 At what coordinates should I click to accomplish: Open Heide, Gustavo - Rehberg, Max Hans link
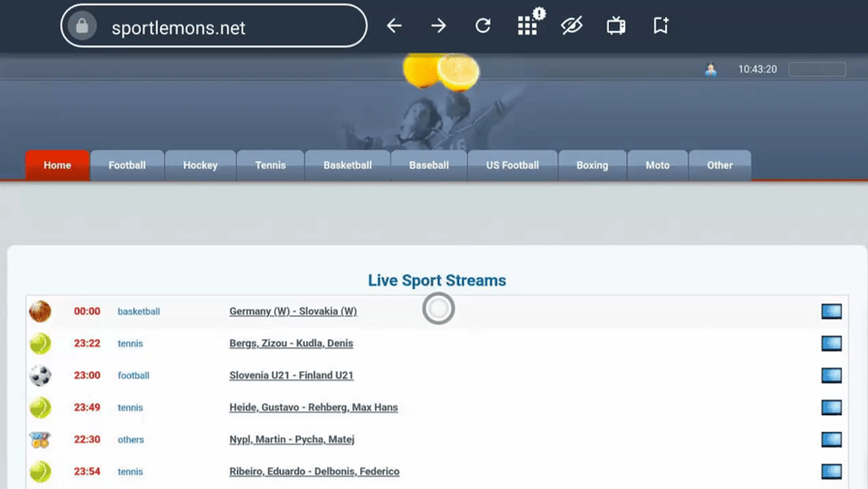tap(314, 407)
